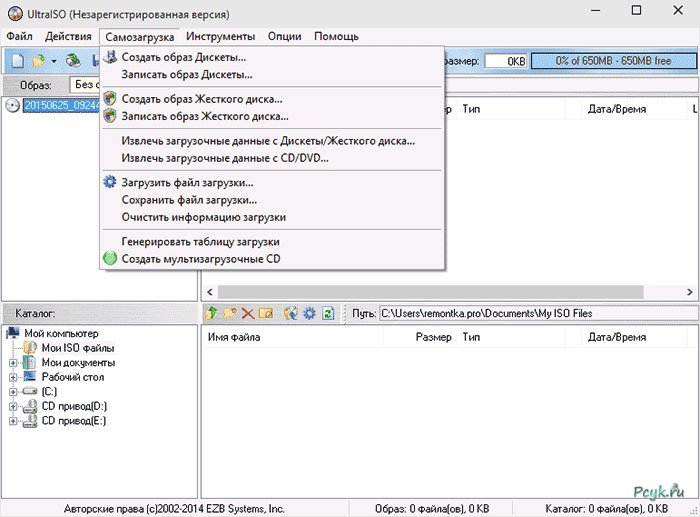Click the open CD/DVD disc toolbar icon
700x517 pixels.
(73, 61)
